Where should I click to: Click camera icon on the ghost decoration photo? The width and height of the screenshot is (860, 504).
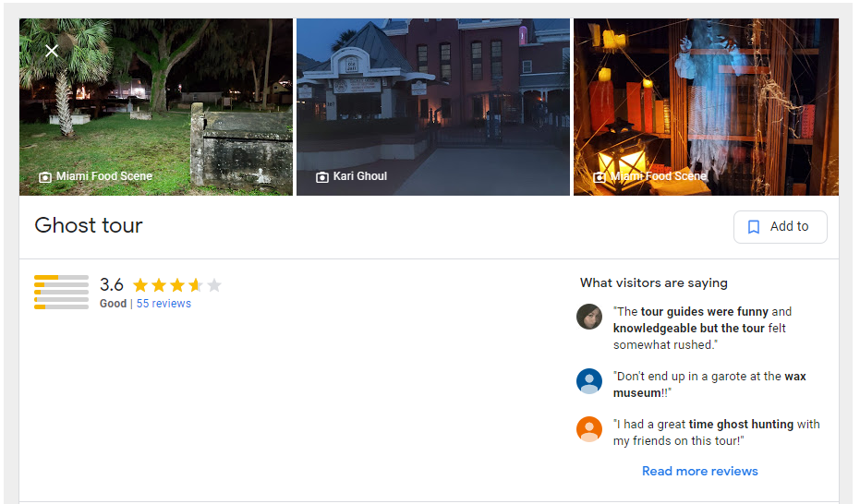click(x=600, y=177)
